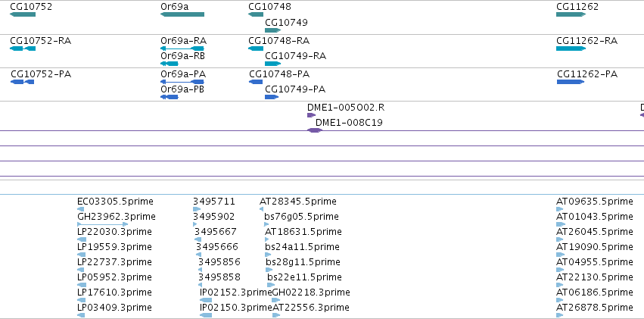Image resolution: width=644 pixels, height=319 pixels.
Task: Select the 3495666 feature glyph
Action: pos(198,255)
